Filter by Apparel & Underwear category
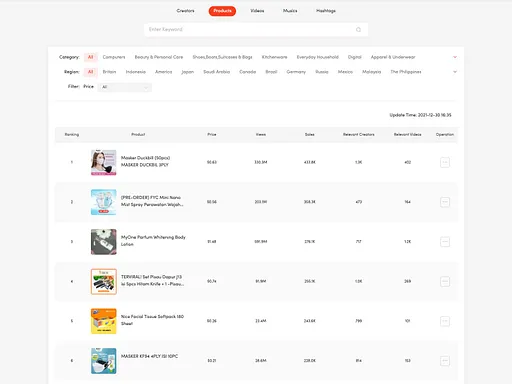This screenshot has width=512, height=384. [x=393, y=57]
